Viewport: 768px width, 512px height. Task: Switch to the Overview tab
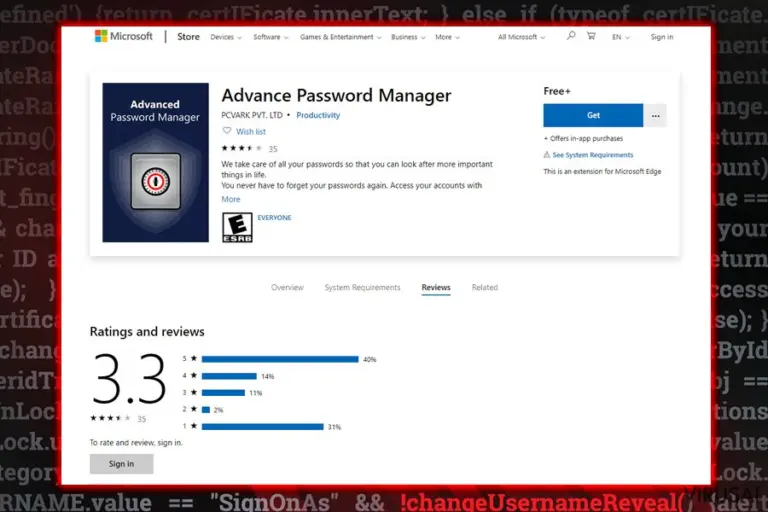(287, 288)
